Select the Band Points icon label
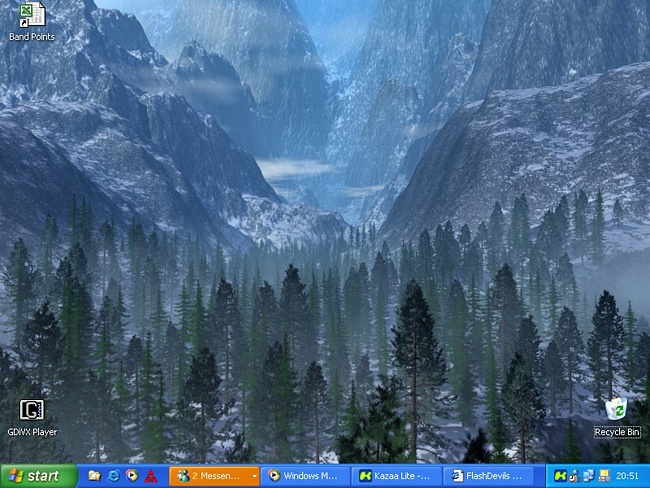The image size is (650, 488). [x=32, y=37]
